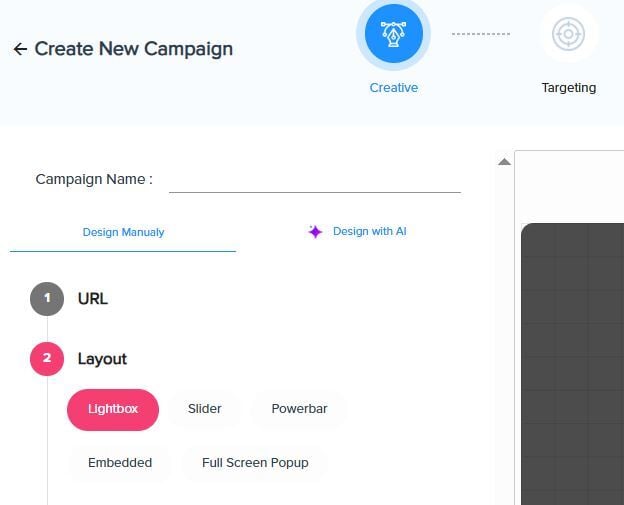
Task: Select the Embedded layout option
Action: pos(120,463)
